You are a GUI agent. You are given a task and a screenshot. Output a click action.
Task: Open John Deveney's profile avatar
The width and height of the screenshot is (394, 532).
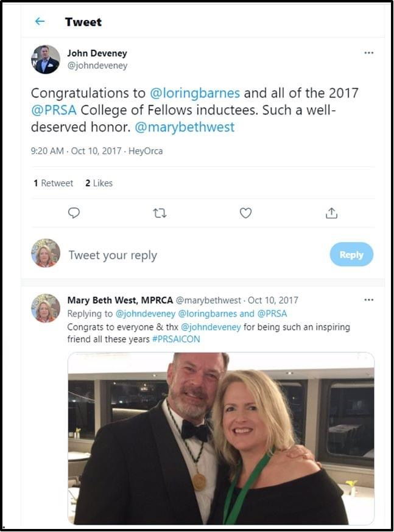(x=46, y=59)
